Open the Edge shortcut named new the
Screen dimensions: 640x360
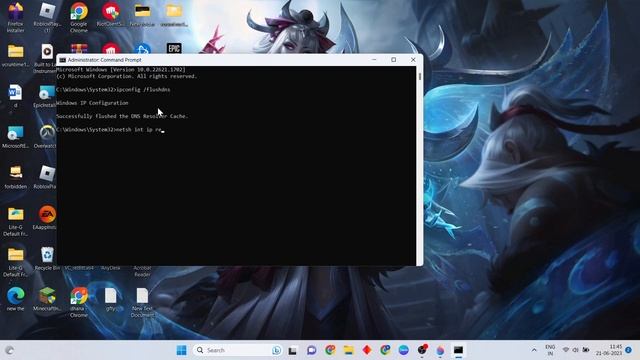[16, 299]
